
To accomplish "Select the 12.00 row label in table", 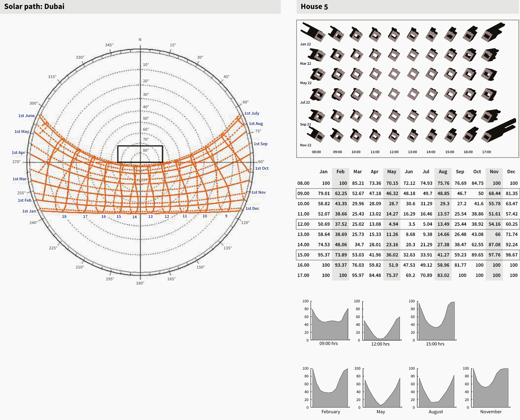I will (x=303, y=224).
